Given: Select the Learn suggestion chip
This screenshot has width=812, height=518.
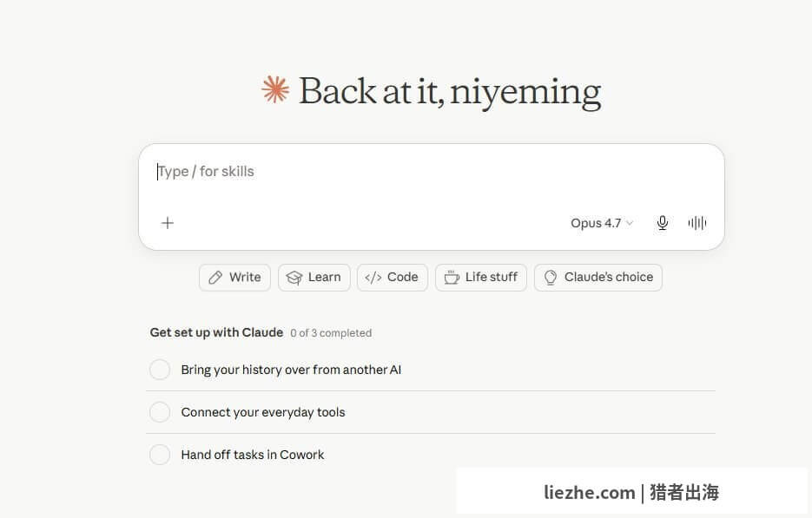Looking at the screenshot, I should pos(314,278).
